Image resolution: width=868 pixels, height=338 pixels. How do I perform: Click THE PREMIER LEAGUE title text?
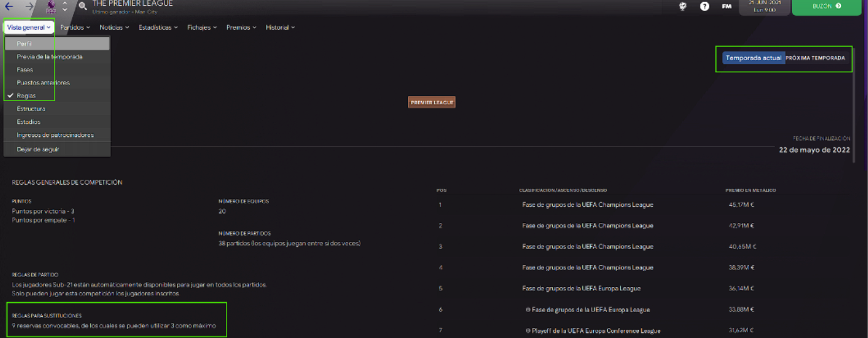tap(132, 4)
